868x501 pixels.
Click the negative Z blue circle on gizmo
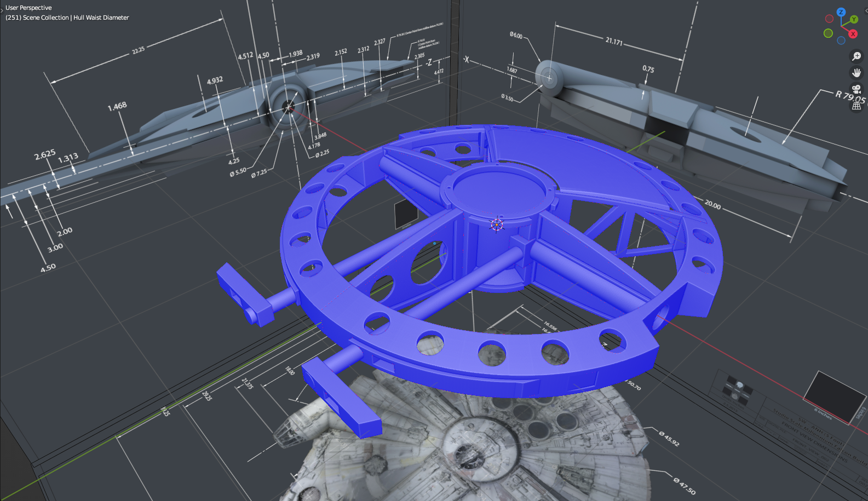(841, 41)
